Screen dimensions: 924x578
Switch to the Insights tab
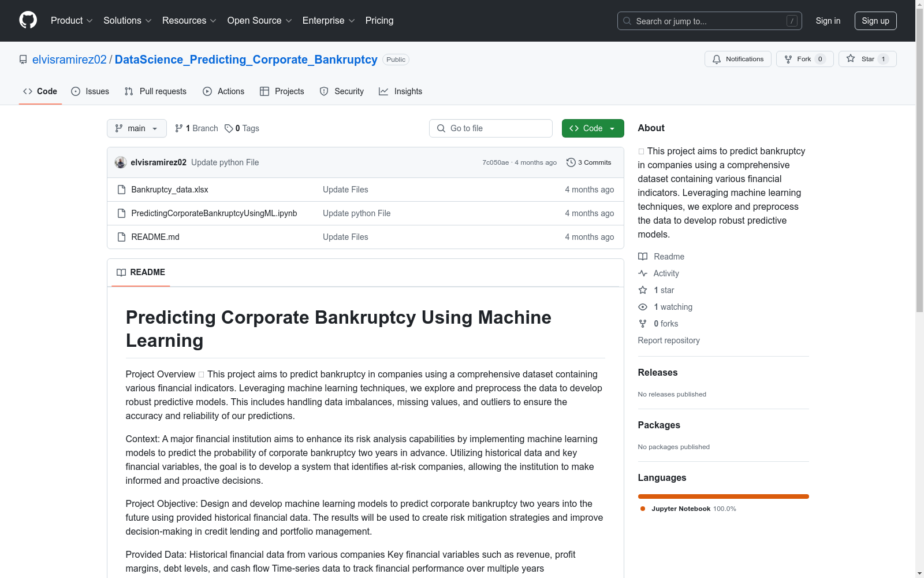401,91
